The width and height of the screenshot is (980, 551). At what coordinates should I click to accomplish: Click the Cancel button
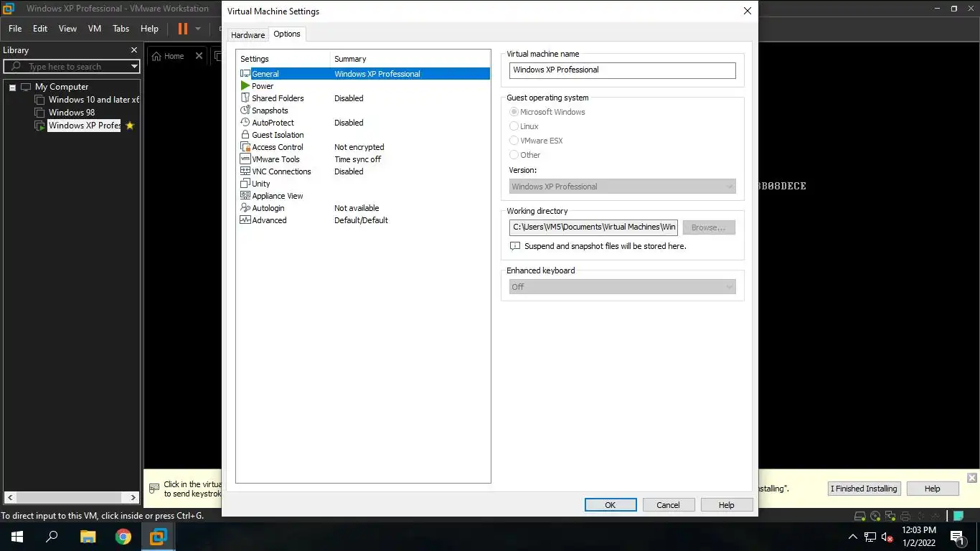pyautogui.click(x=668, y=505)
